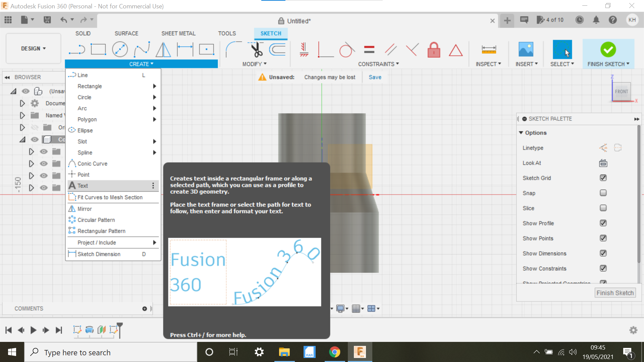Click the Measure ruler icon
The image size is (644, 362).
(x=489, y=50)
